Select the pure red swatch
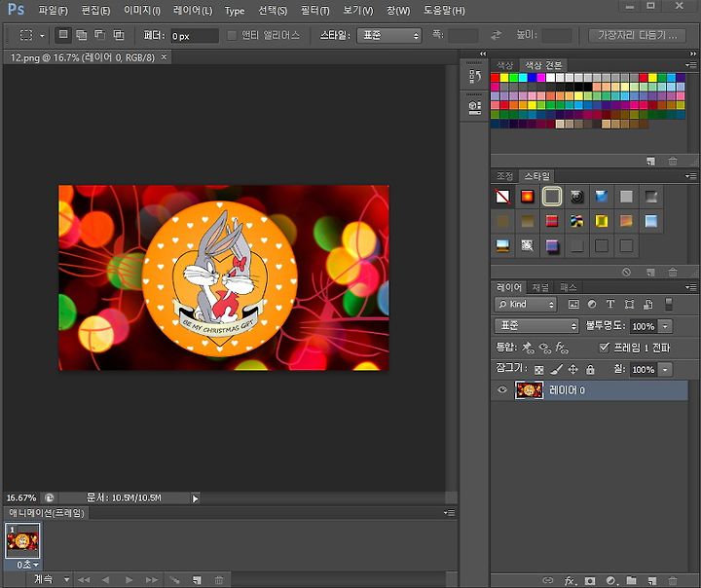The height and width of the screenshot is (588, 701). (x=495, y=77)
